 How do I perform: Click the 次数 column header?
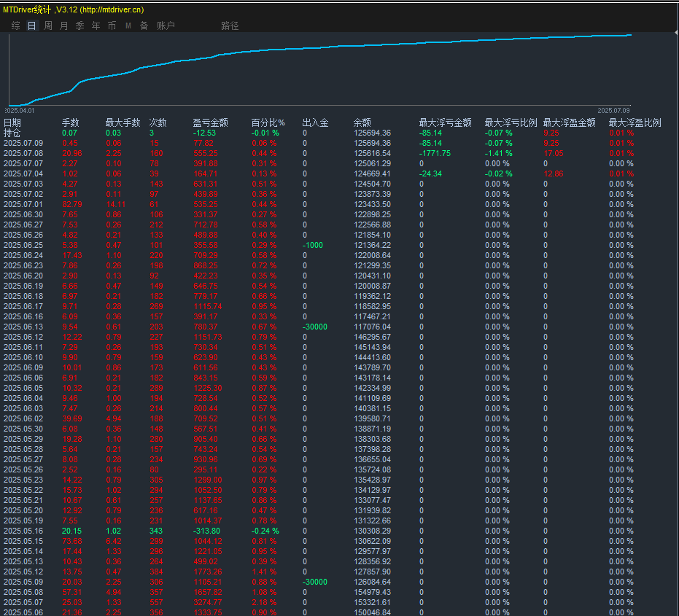[x=158, y=122]
